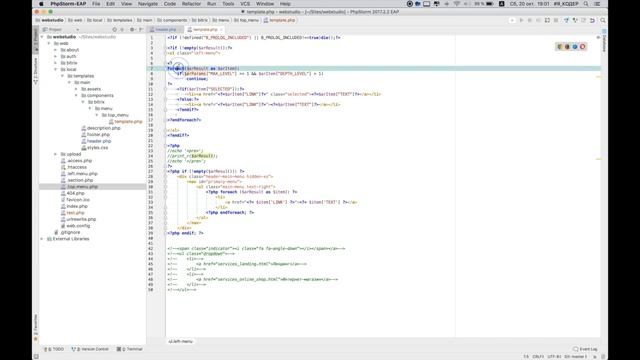This screenshot has width=640, height=360.
Task: Open the Terminal tool window button
Action: (129, 349)
